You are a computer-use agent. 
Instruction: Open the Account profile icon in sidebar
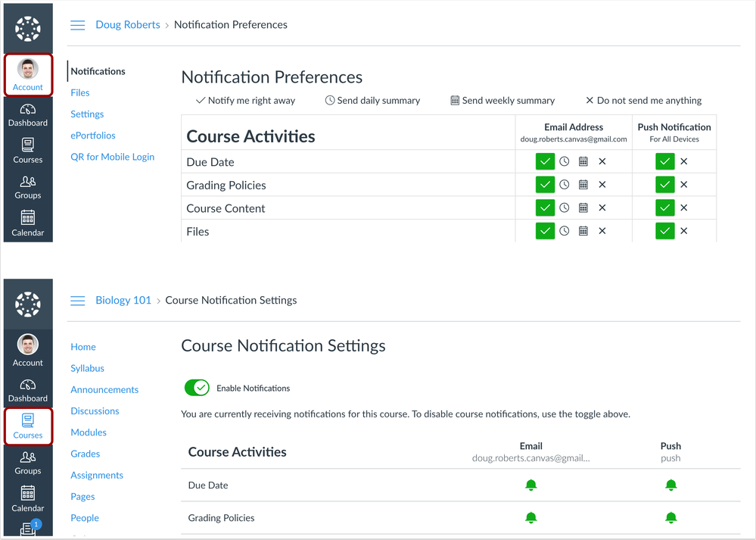28,75
